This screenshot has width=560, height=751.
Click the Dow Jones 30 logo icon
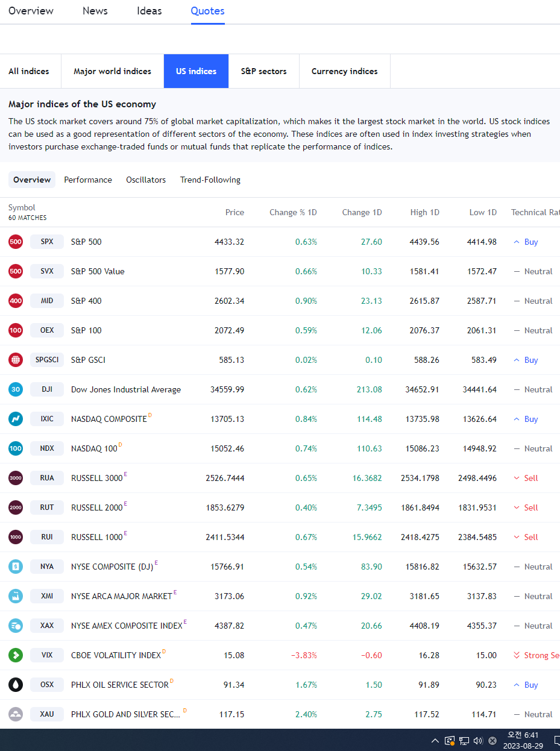16,389
